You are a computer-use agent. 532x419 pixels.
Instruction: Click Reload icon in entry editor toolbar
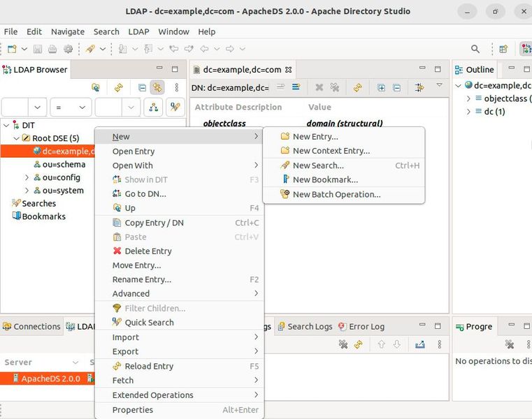click(x=358, y=88)
